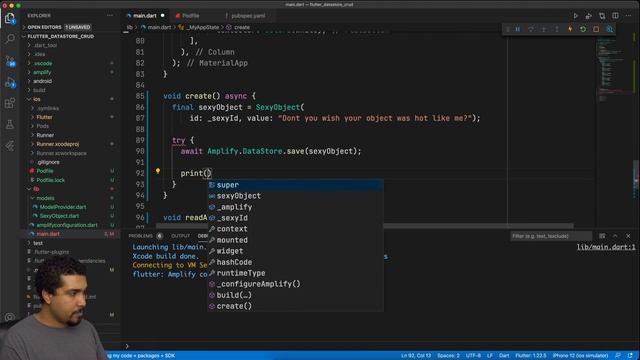The image size is (640, 360).
Task: Click the Step Over debug button
Action: pos(531,29)
